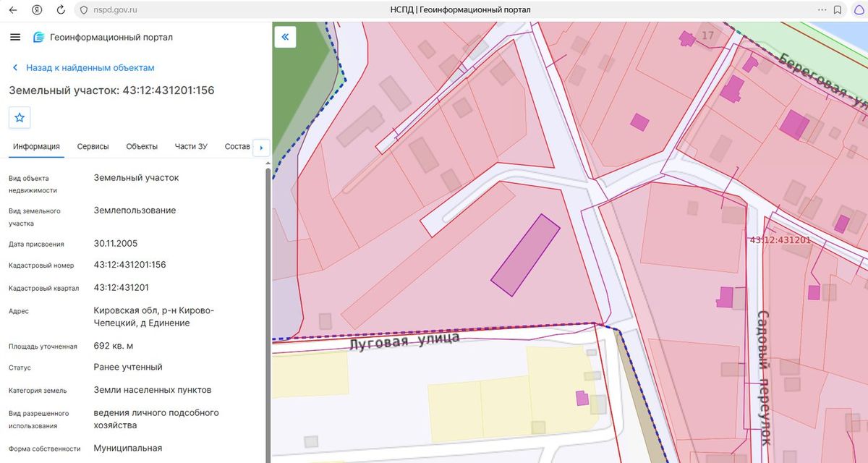Screen dimensions: 868x463
Task: Click the ownership value Муниципальная
Action: point(128,448)
